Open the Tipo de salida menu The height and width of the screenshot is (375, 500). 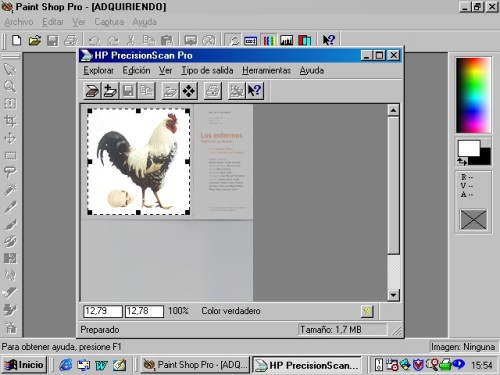(207, 70)
